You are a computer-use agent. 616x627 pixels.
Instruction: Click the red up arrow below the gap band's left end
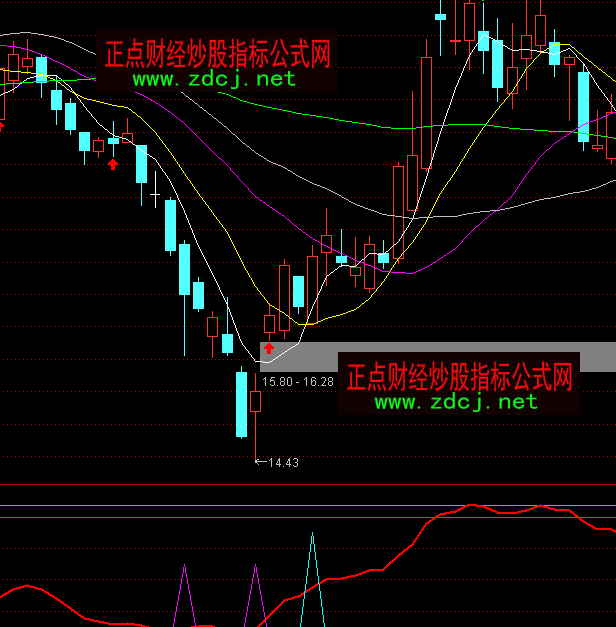[268, 348]
